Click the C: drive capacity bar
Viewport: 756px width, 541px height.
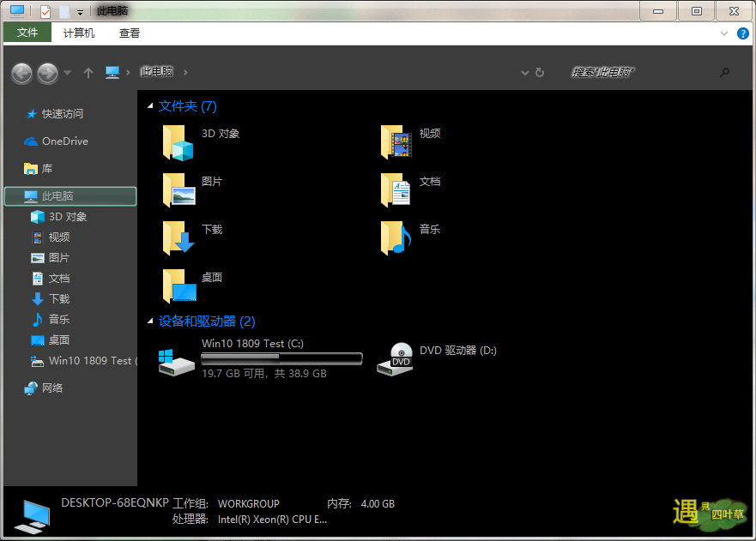pos(281,358)
